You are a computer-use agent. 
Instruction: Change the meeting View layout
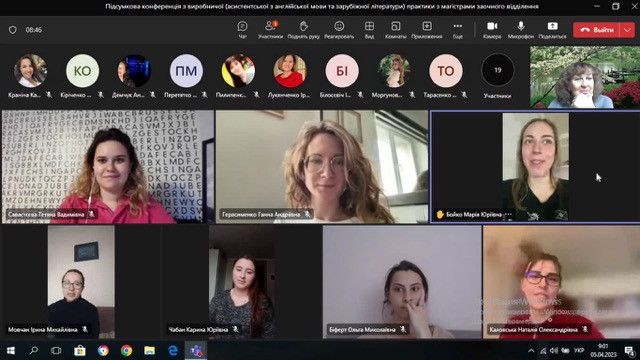pos(369,30)
